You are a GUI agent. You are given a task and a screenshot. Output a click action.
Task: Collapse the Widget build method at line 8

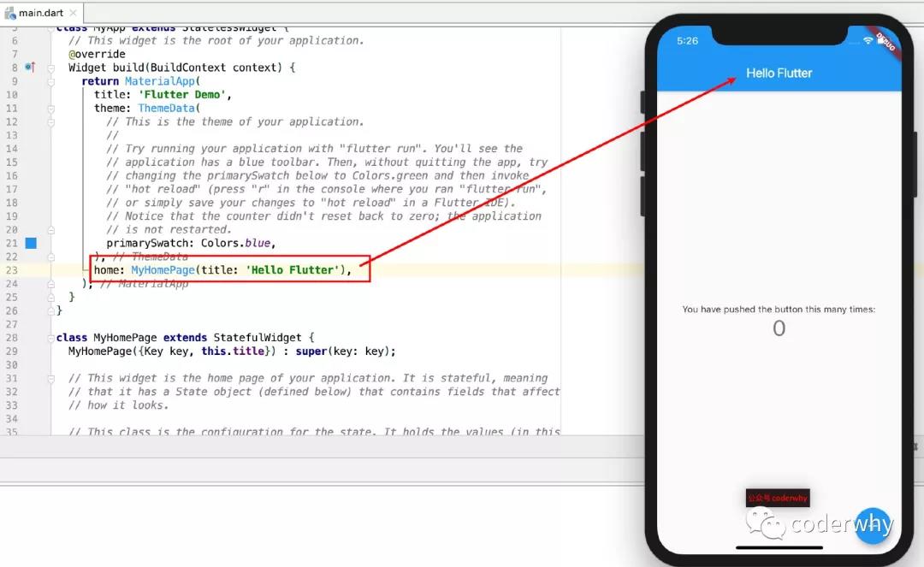[51, 68]
